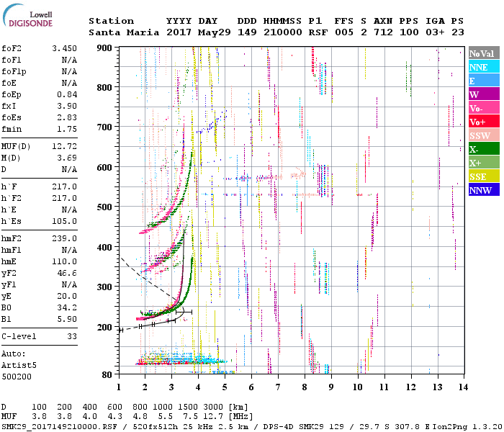Click the MUF 12.7 value for 3000 km
Viewport: 504px width, 432px height.
pos(213,417)
